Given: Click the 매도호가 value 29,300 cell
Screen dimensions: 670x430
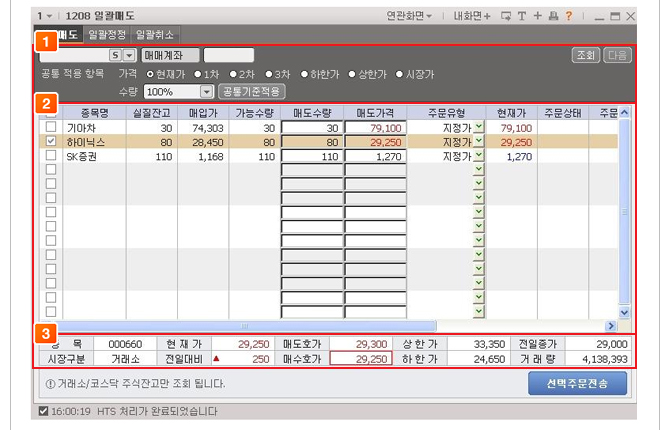Looking at the screenshot, I should (x=361, y=344).
